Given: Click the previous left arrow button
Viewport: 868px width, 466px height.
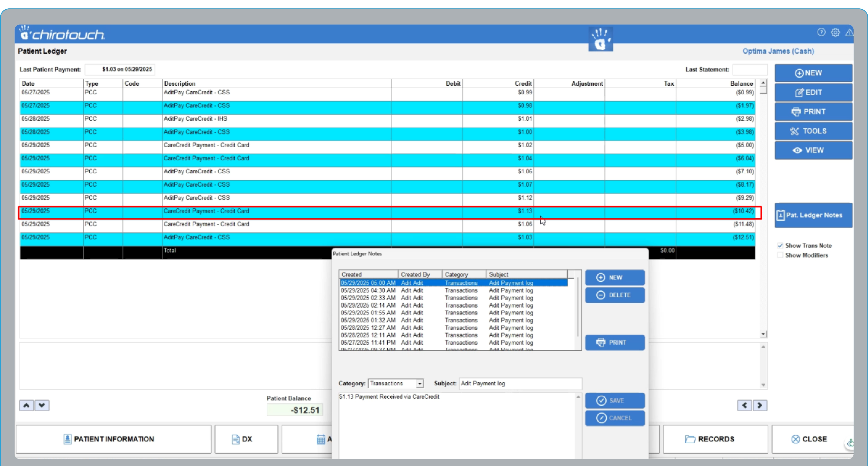Looking at the screenshot, I should pos(744,405).
